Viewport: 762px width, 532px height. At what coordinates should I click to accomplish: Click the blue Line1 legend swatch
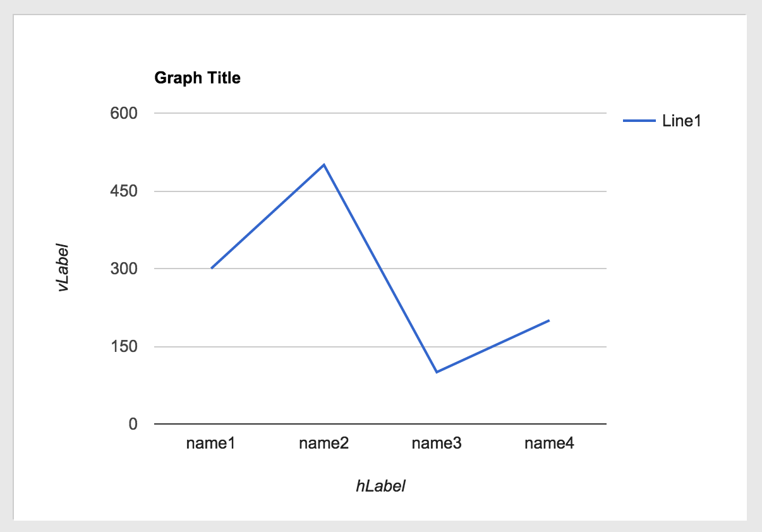coord(639,121)
